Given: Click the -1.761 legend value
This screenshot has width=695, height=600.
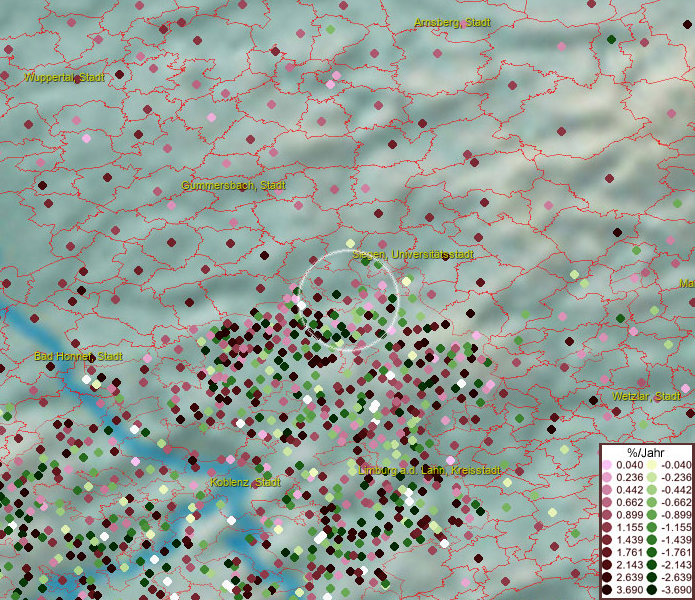Looking at the screenshot, I should click(676, 553).
